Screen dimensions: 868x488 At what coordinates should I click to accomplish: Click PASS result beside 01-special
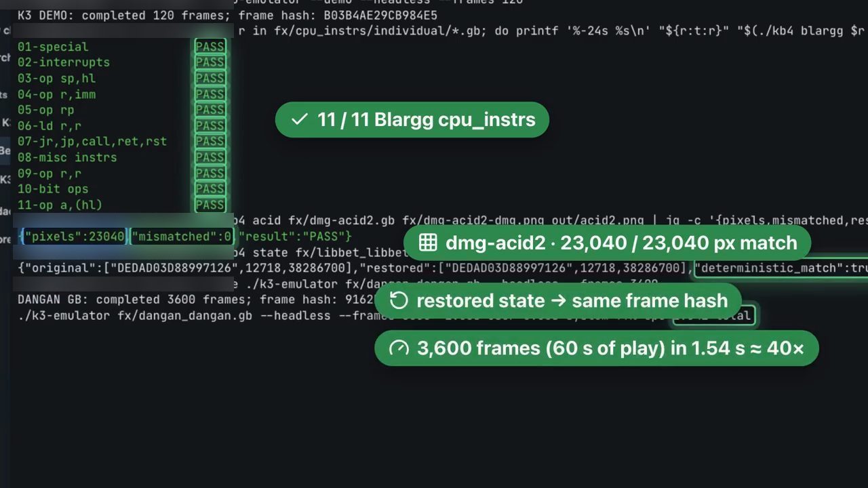point(210,47)
